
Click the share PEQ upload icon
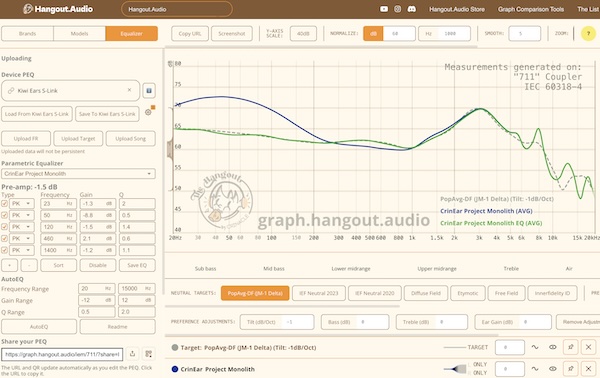pyautogui.click(x=132, y=354)
